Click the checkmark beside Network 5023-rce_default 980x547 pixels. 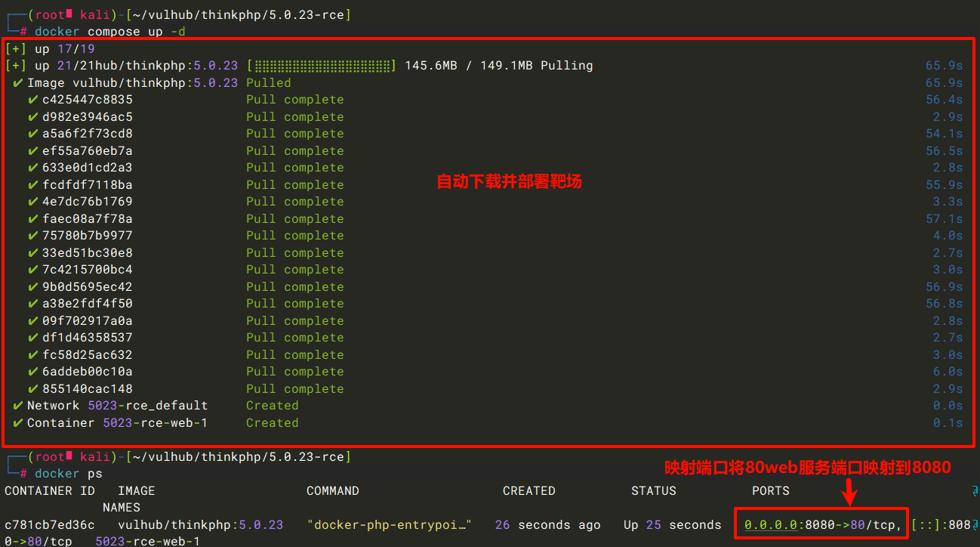17,406
